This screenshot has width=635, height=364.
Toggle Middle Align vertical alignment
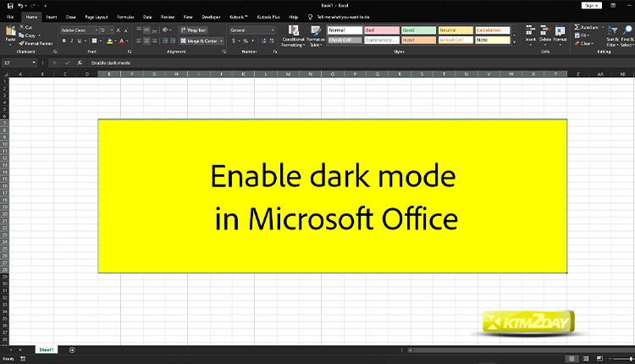point(146,30)
